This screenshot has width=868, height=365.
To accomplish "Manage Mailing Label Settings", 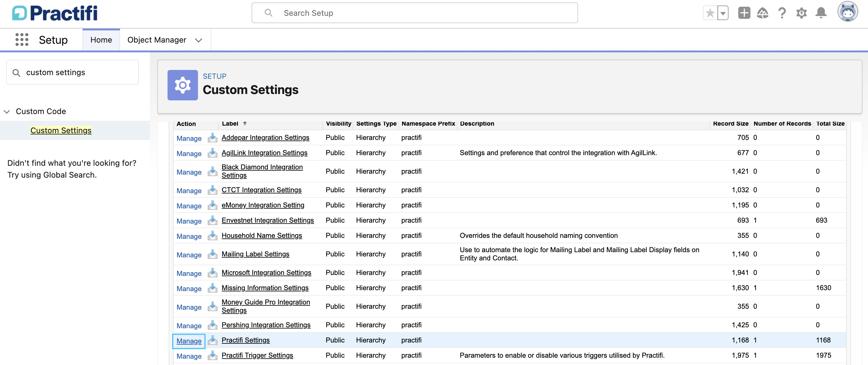I will pos(189,255).
